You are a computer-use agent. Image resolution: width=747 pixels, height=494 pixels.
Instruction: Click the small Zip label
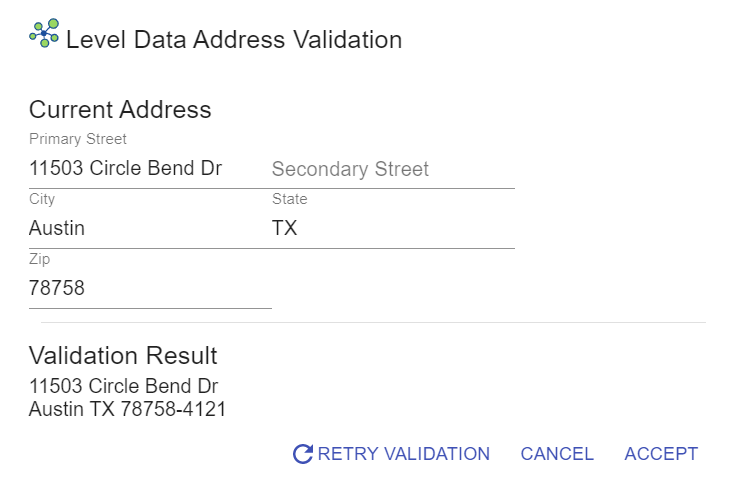[x=39, y=259]
